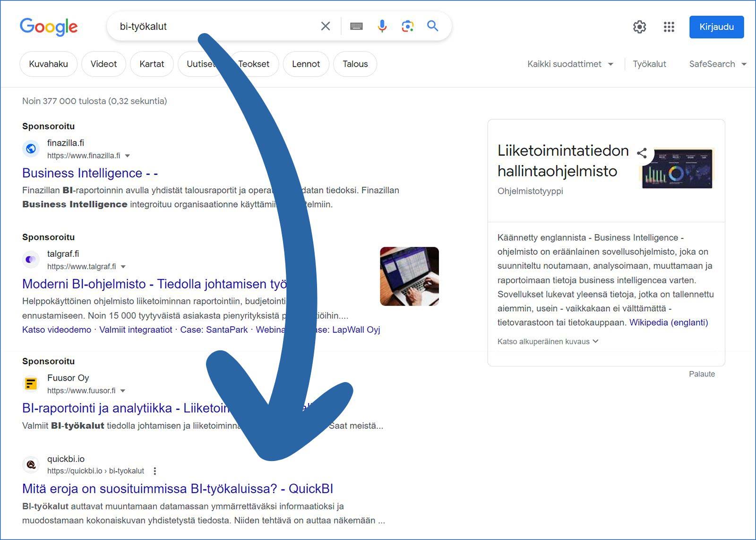
Task: Click the https://www.finazilla.fi URL text
Action: click(x=84, y=156)
